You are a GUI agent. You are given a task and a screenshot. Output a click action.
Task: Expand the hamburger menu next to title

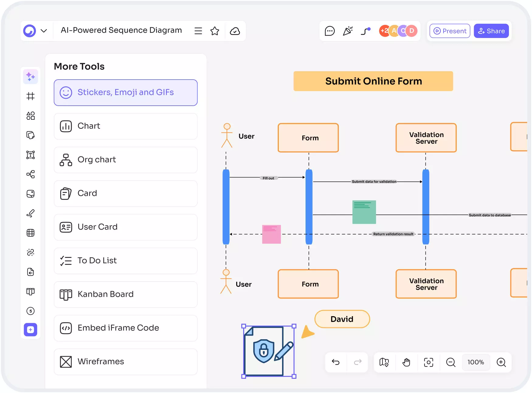(198, 31)
